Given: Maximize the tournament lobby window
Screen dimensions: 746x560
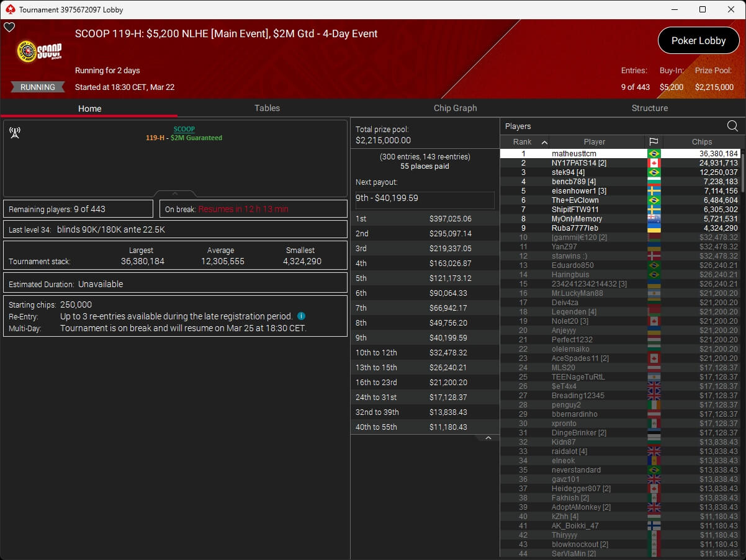Looking at the screenshot, I should tap(703, 9).
